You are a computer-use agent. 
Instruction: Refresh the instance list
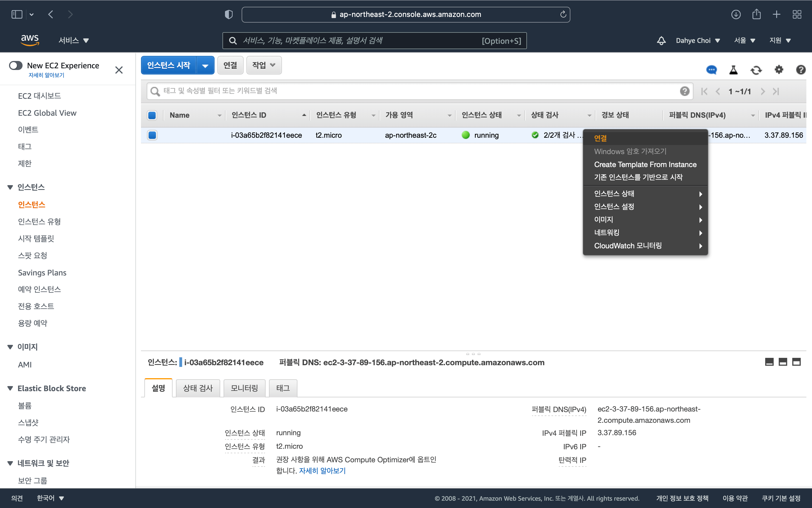(x=756, y=70)
